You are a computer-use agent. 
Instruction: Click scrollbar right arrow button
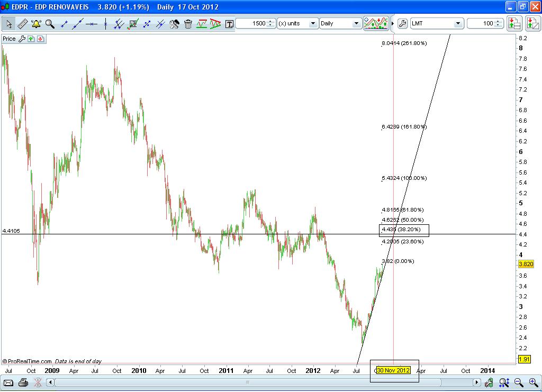[477, 382]
